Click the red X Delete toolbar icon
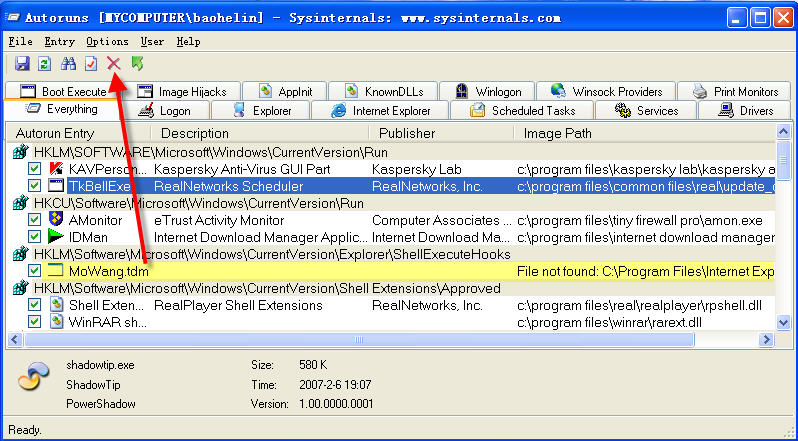798x441 pixels. pyautogui.click(x=113, y=64)
